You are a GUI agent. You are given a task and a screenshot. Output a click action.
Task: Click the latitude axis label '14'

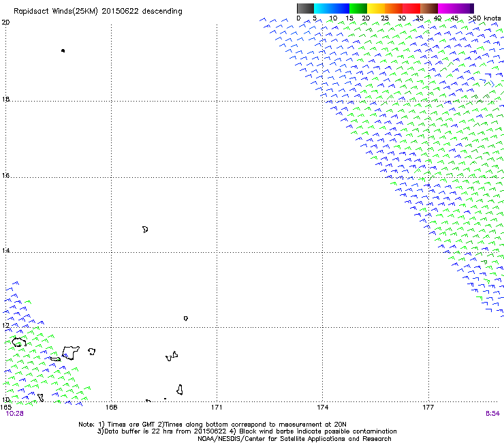click(x=5, y=250)
